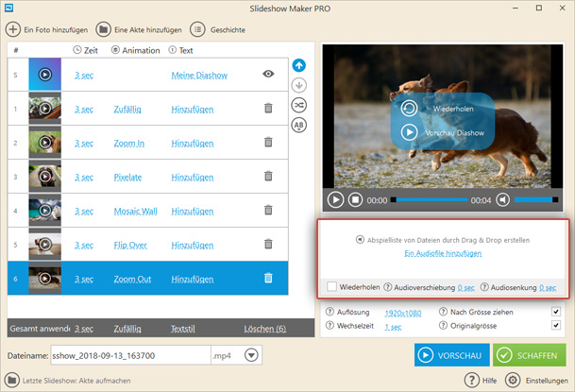Viewport: 575px width, 392px height.
Task: Toggle the Nach Grösse ziehen checkbox
Action: (x=556, y=312)
